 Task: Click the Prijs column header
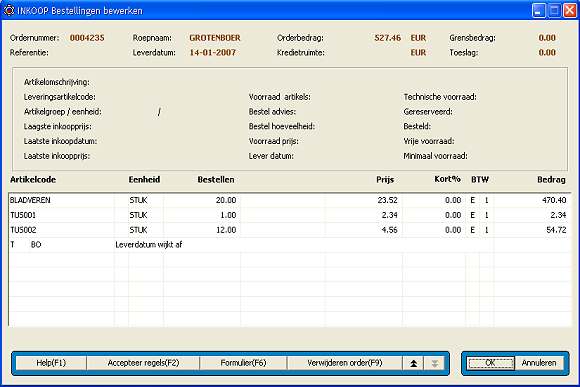(385, 180)
